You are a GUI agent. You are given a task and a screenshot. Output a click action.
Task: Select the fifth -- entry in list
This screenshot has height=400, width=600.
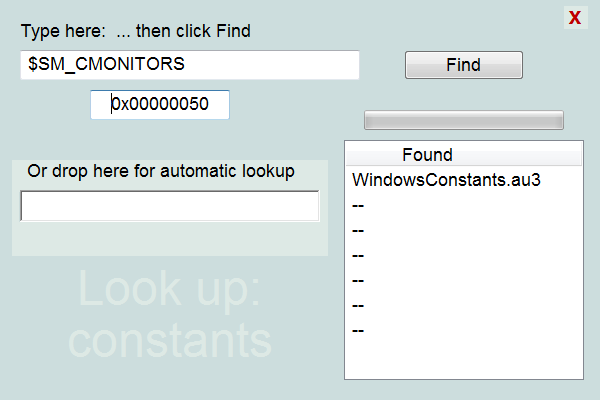pos(358,306)
